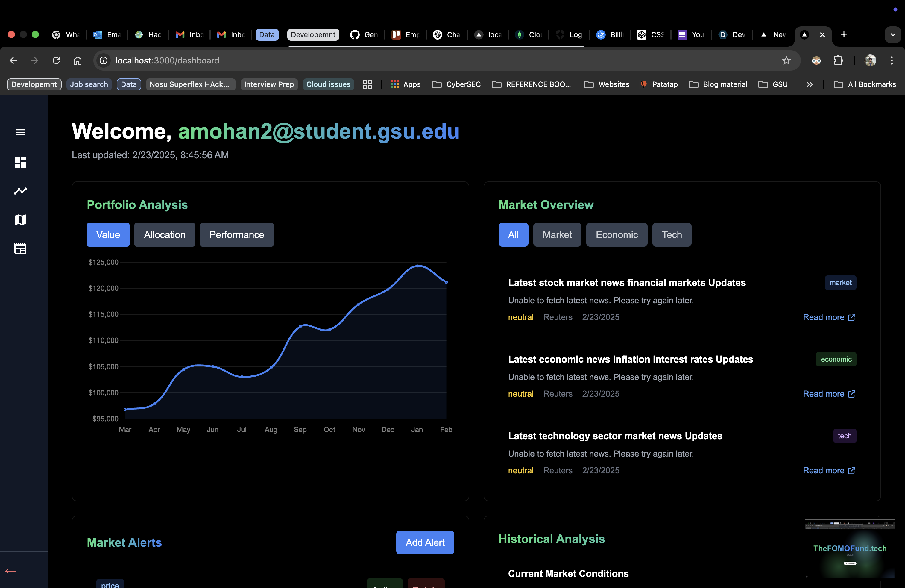Open the hamburger menu in sidebar
Screen dimensions: 905x588
(x=20, y=132)
